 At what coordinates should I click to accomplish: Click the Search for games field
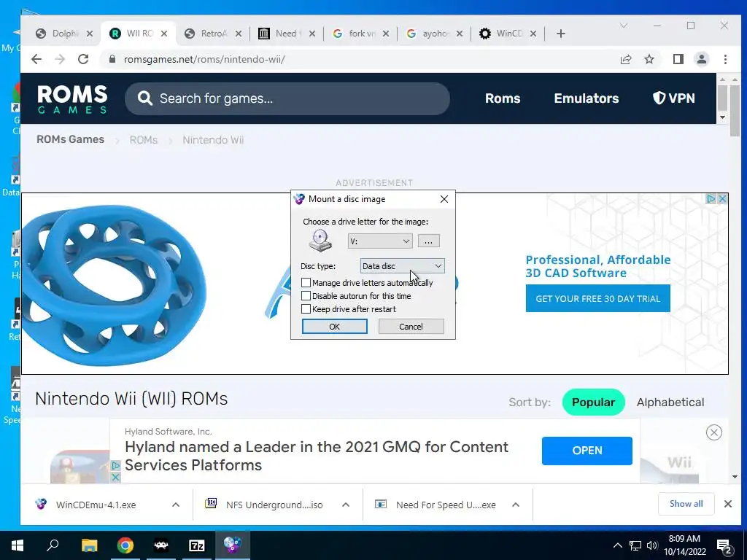287,98
